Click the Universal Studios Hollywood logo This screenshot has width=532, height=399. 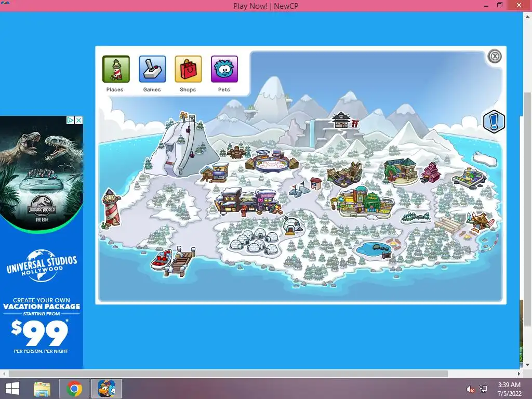pyautogui.click(x=42, y=265)
